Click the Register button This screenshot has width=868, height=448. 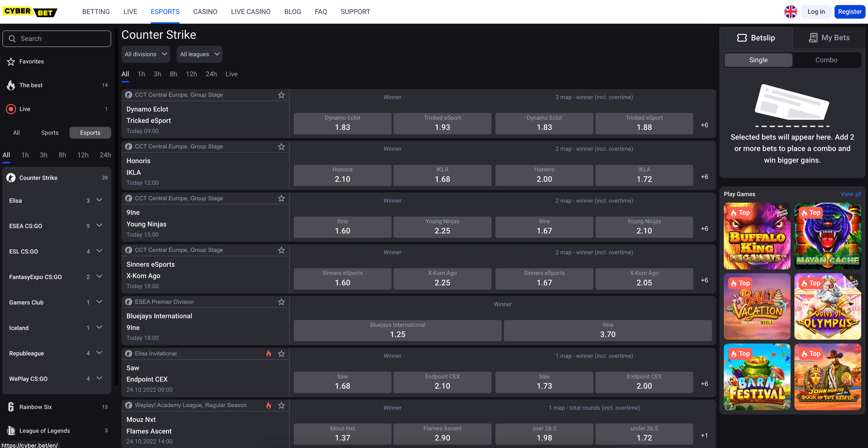click(850, 12)
